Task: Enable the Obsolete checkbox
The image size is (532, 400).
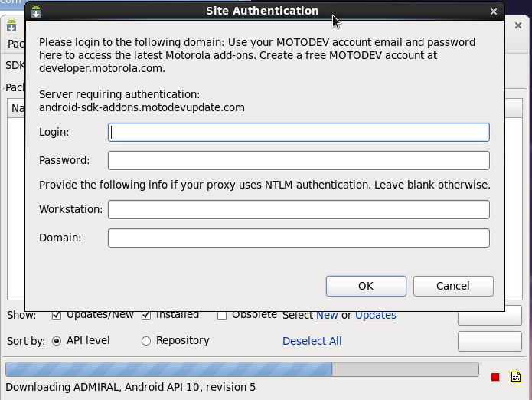Action: [x=222, y=315]
